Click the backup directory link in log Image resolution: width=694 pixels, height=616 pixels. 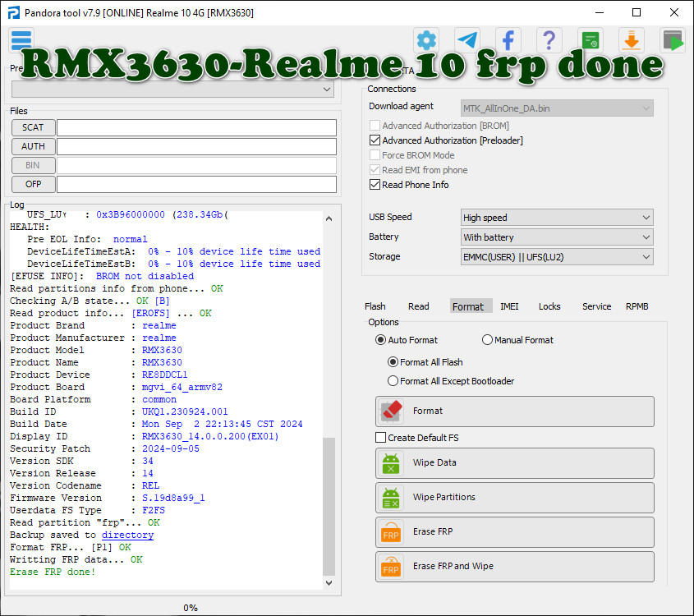pos(127,534)
